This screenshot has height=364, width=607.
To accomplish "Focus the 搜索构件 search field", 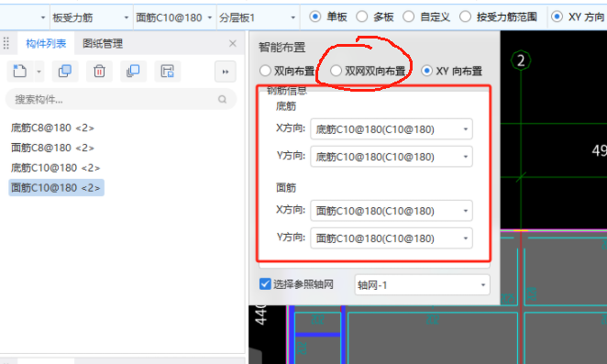I will click(x=121, y=100).
